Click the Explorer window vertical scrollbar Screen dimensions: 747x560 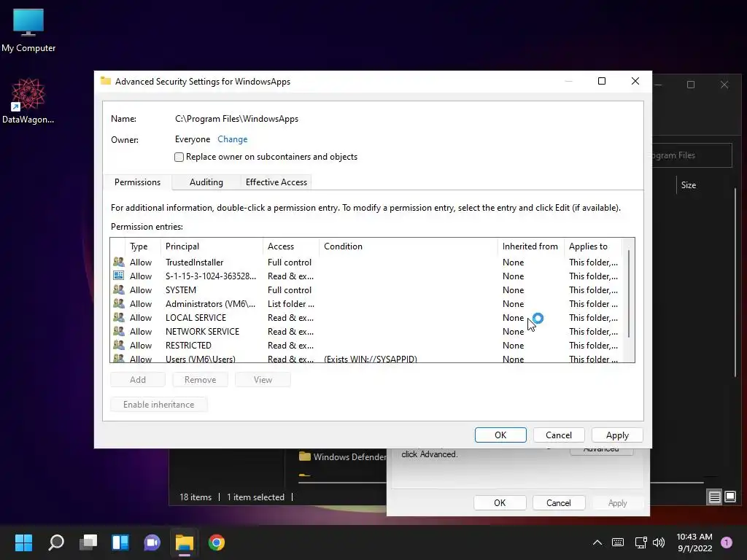click(x=735, y=283)
